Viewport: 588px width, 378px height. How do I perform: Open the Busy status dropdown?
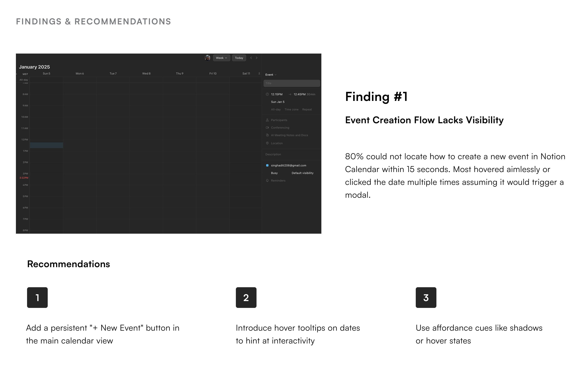(x=274, y=173)
